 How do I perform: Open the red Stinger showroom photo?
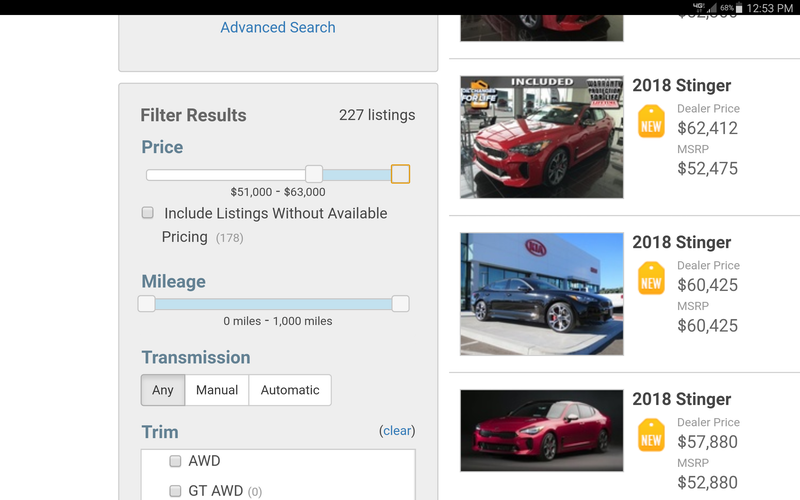(x=542, y=137)
